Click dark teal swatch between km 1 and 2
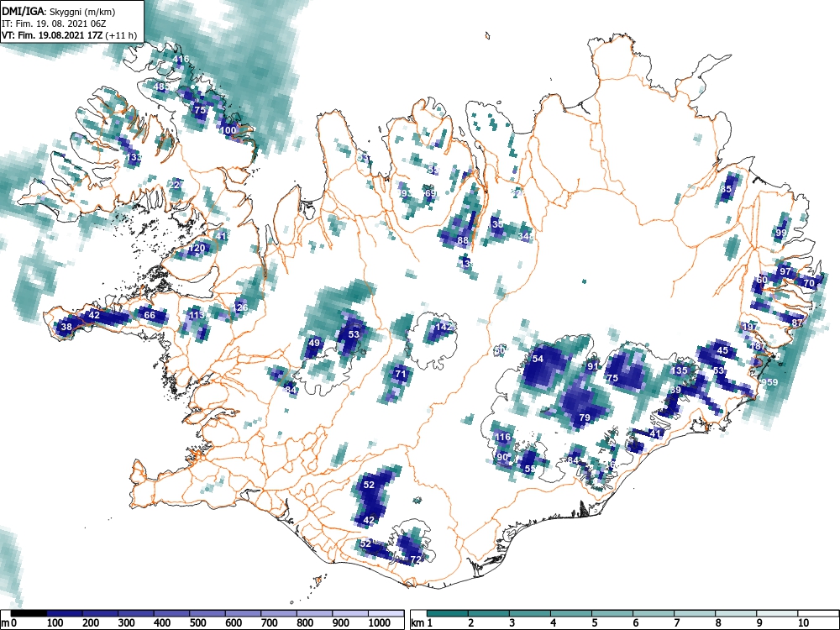This screenshot has height=630, width=840. click(x=448, y=613)
